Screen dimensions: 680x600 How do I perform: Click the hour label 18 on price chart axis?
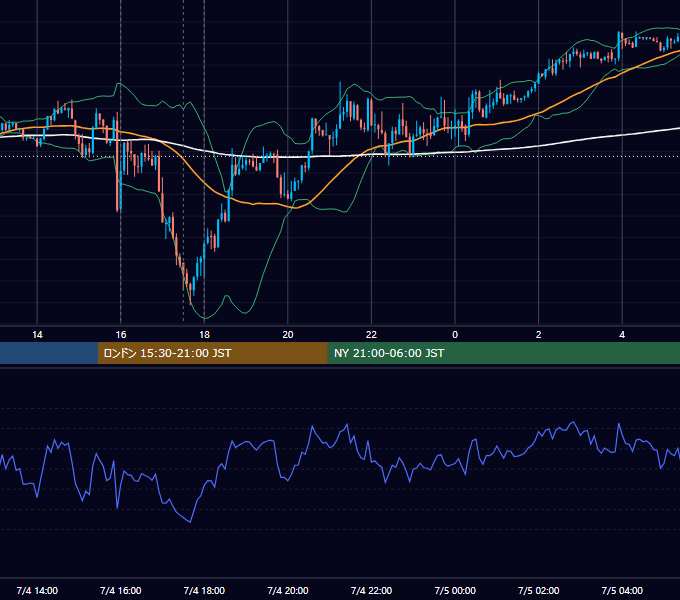[204, 335]
